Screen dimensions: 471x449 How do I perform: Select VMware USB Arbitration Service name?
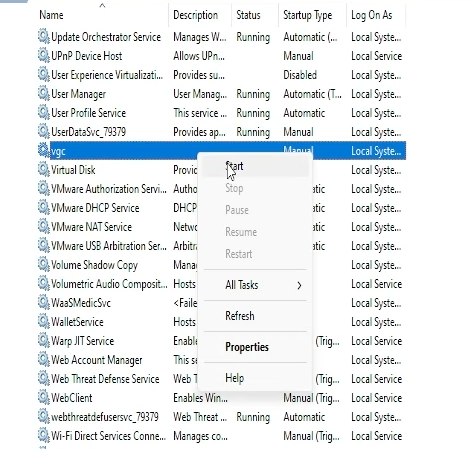109,246
